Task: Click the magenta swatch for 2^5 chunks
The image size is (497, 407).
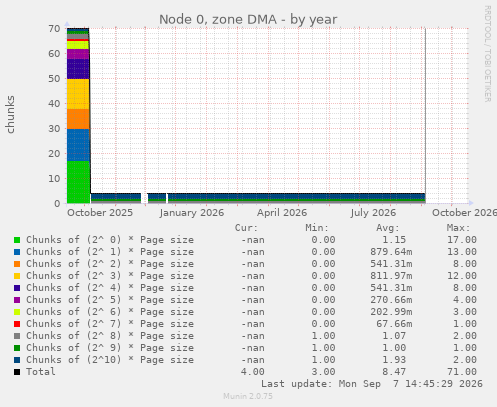Action: pyautogui.click(x=17, y=300)
